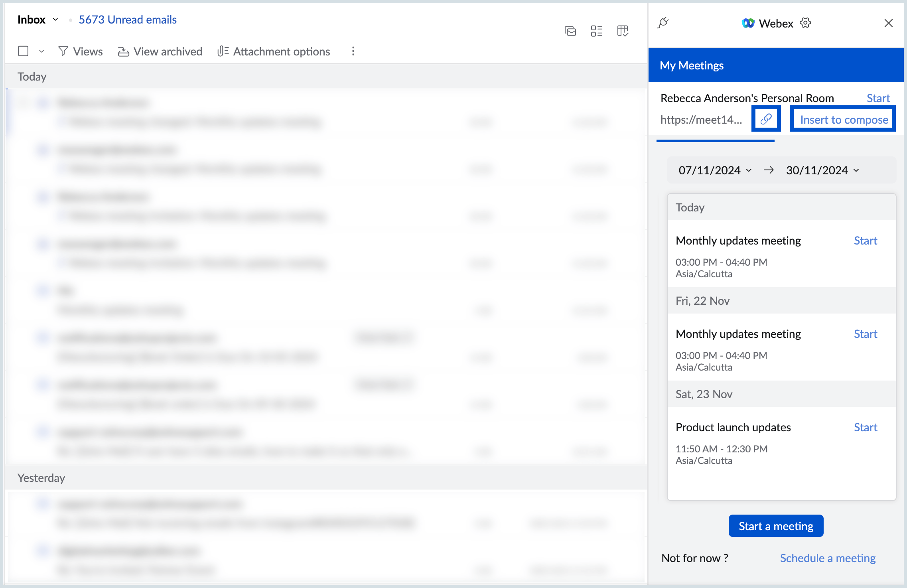Copy Personal Room meeting link icon
This screenshot has height=588, width=907.
pos(766,119)
